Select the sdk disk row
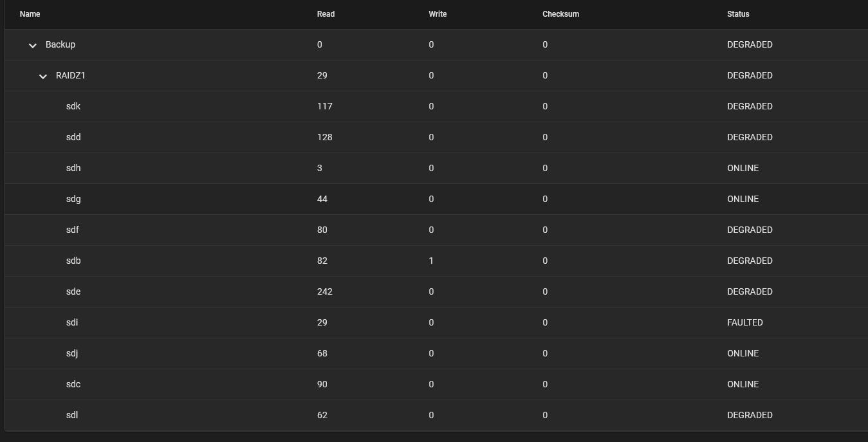This screenshot has width=868, height=442. point(436,107)
